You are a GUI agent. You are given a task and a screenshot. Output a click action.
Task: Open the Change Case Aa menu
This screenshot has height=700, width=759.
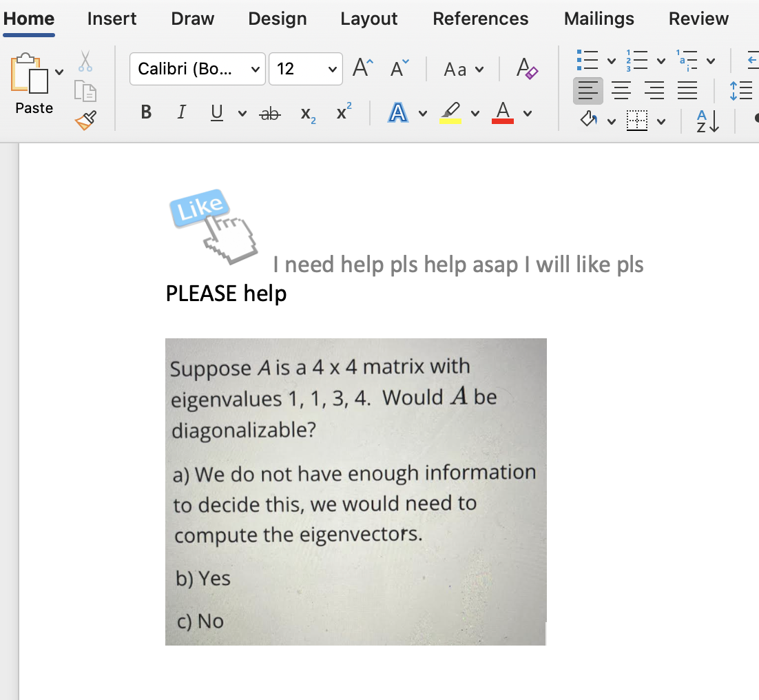[x=464, y=69]
